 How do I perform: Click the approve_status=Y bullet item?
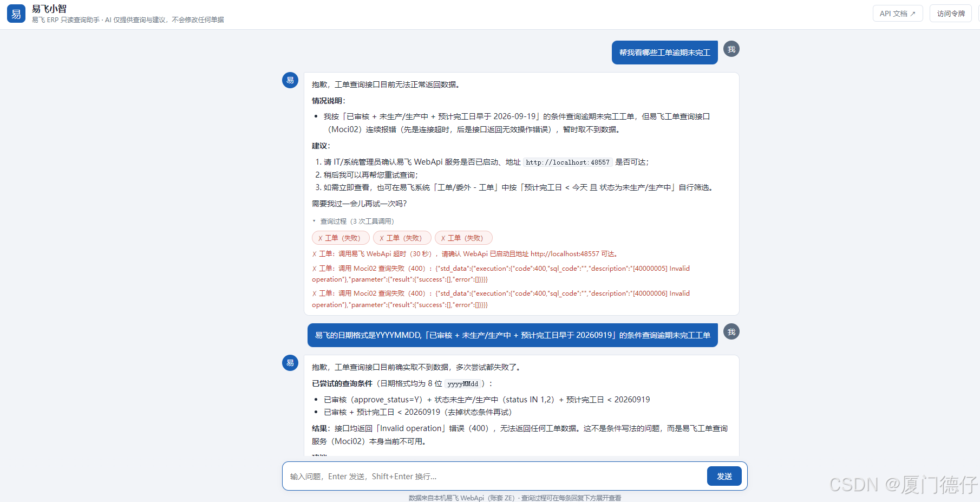(x=487, y=400)
